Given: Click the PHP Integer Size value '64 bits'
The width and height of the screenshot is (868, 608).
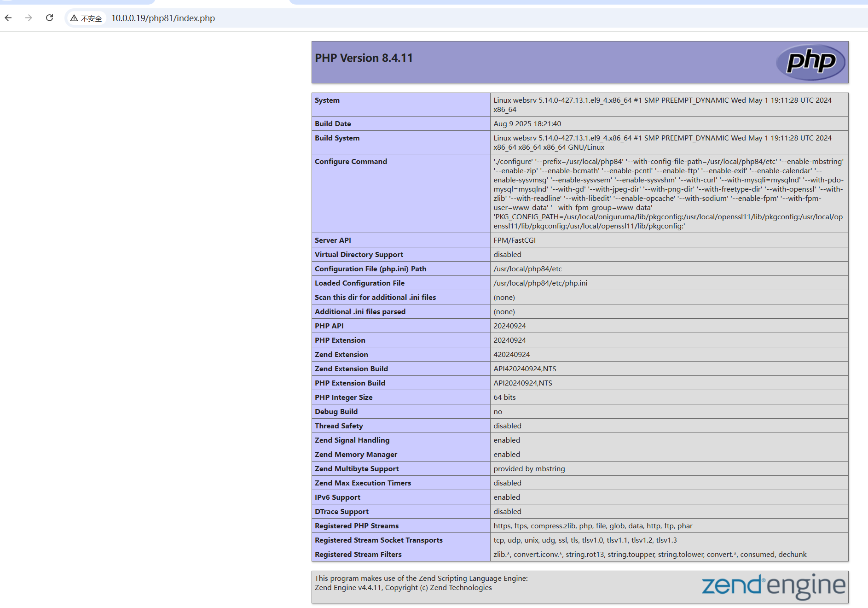Looking at the screenshot, I should pyautogui.click(x=505, y=398).
